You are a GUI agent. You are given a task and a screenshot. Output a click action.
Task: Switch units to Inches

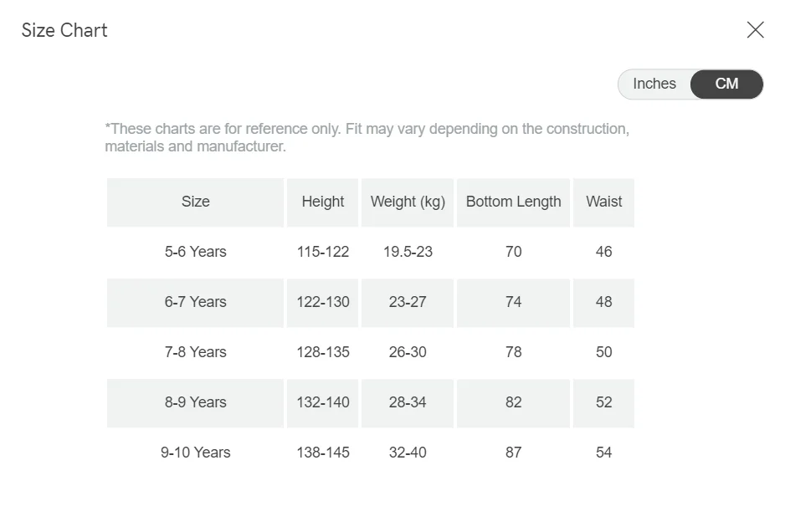pyautogui.click(x=654, y=84)
